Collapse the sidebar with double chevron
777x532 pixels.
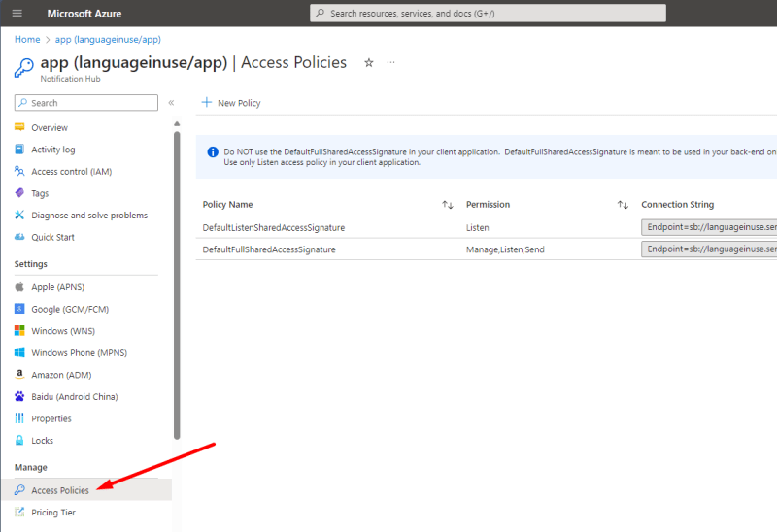click(172, 103)
